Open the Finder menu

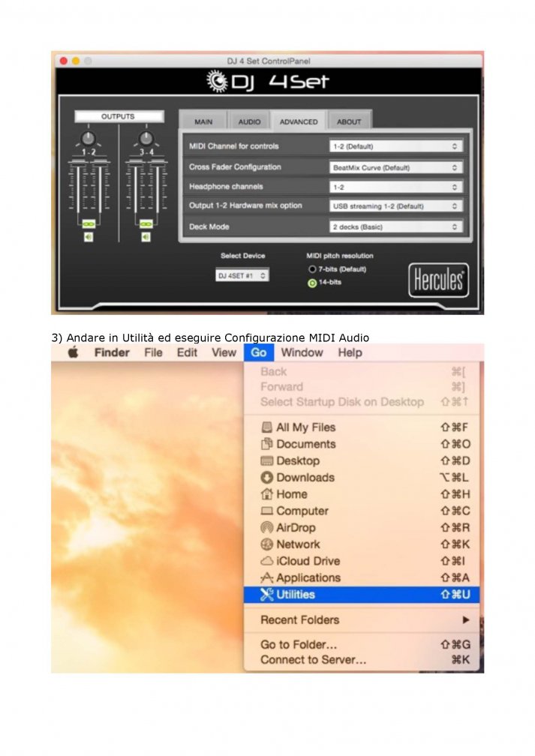pos(112,352)
